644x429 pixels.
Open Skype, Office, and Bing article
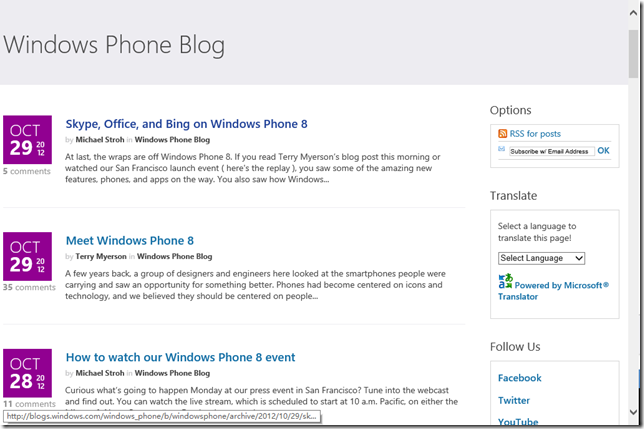pos(186,124)
